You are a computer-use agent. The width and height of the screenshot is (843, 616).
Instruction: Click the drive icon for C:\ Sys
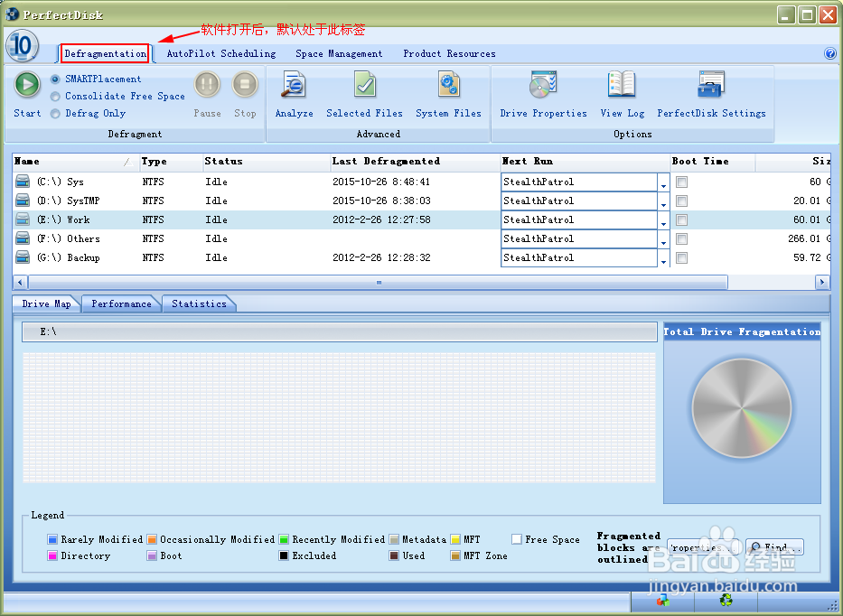[x=23, y=182]
